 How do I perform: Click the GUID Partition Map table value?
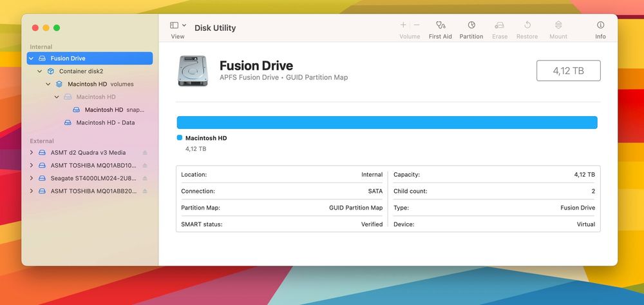pos(355,208)
